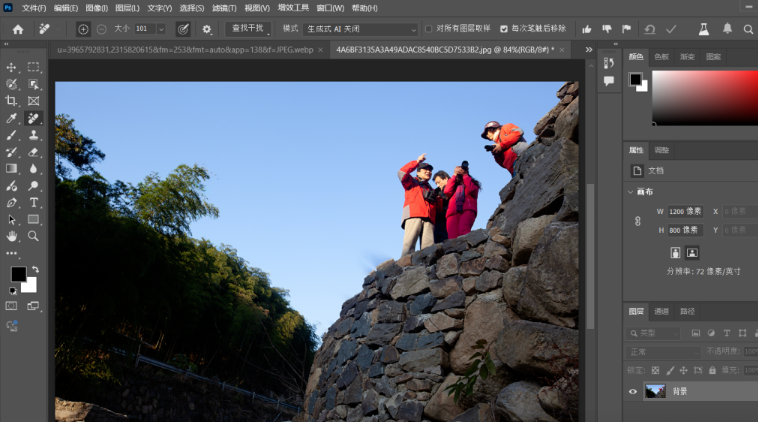Pick the Zoom tool in the toolbox
Image resolution: width=758 pixels, height=422 pixels.
click(x=33, y=236)
